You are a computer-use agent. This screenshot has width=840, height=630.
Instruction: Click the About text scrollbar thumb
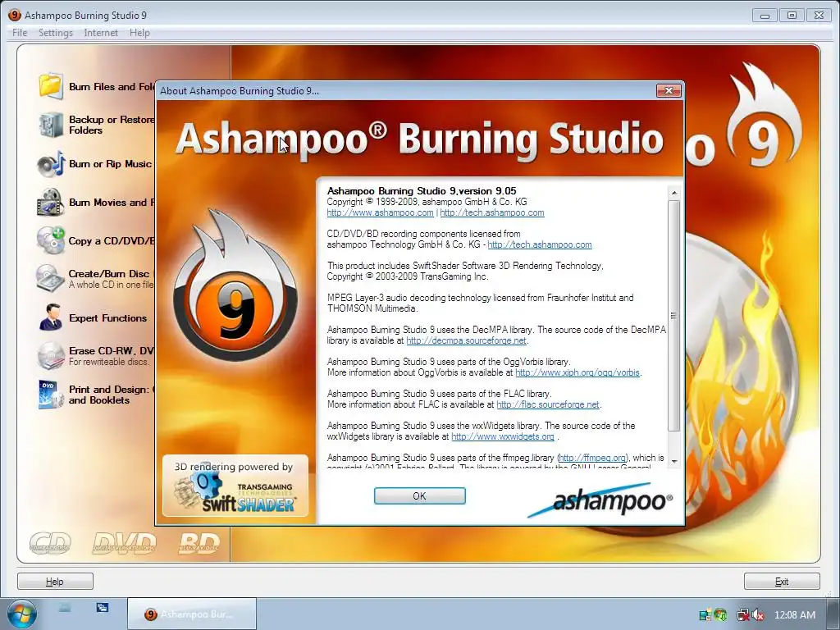click(x=674, y=316)
